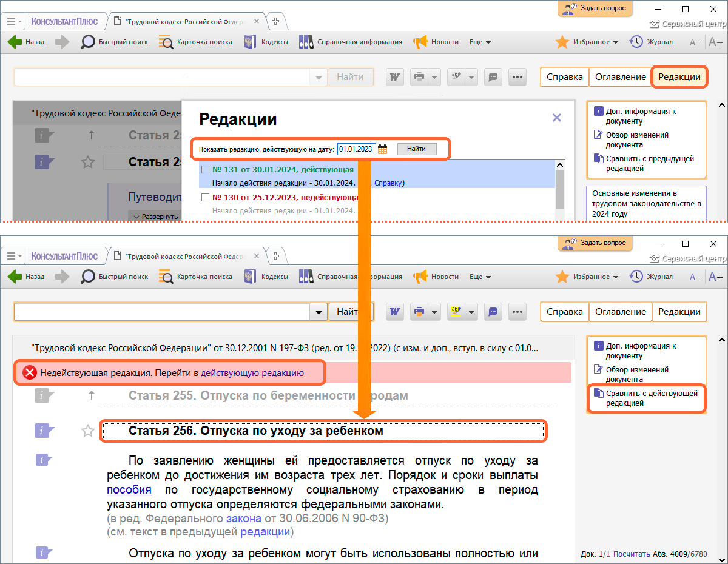Click forward arrow in top window toolbar
The width and height of the screenshot is (728, 564).
coord(62,42)
